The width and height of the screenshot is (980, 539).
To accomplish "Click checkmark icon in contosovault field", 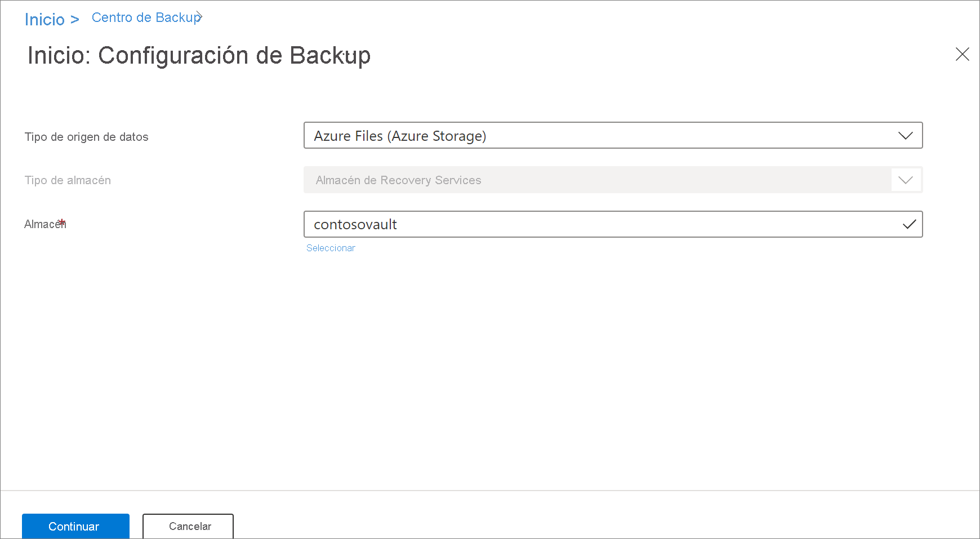I will [x=909, y=224].
